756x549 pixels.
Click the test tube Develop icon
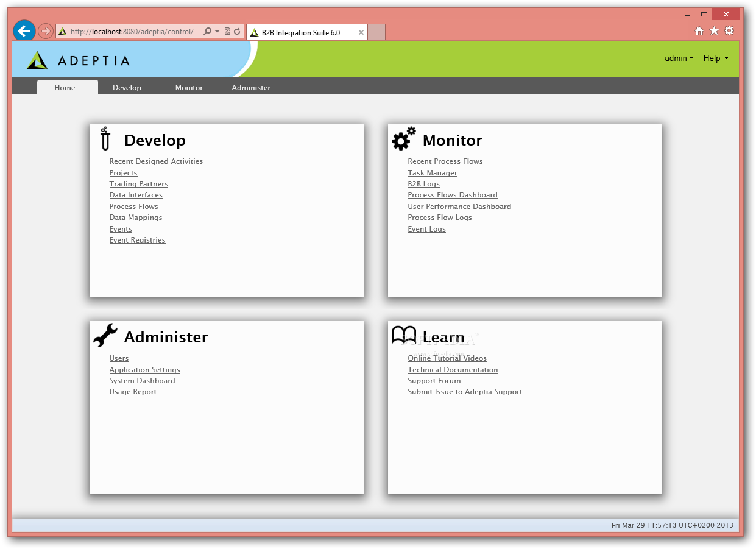point(105,139)
